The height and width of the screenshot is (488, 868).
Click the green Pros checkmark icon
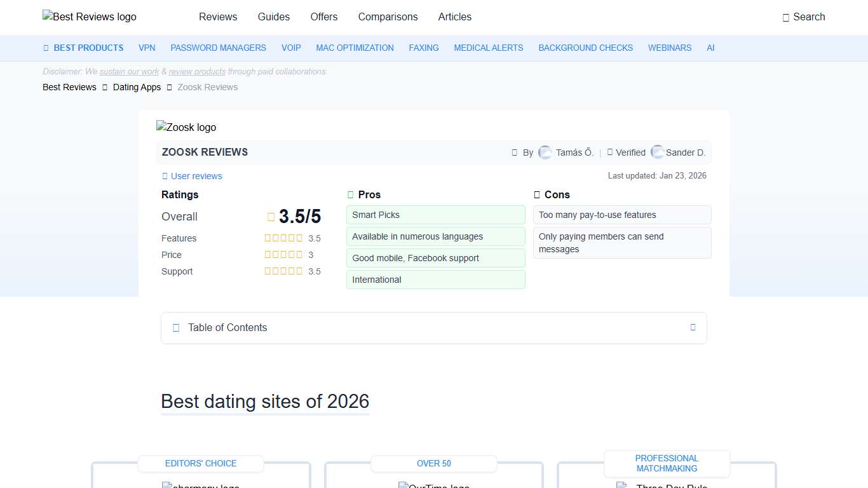(x=349, y=194)
